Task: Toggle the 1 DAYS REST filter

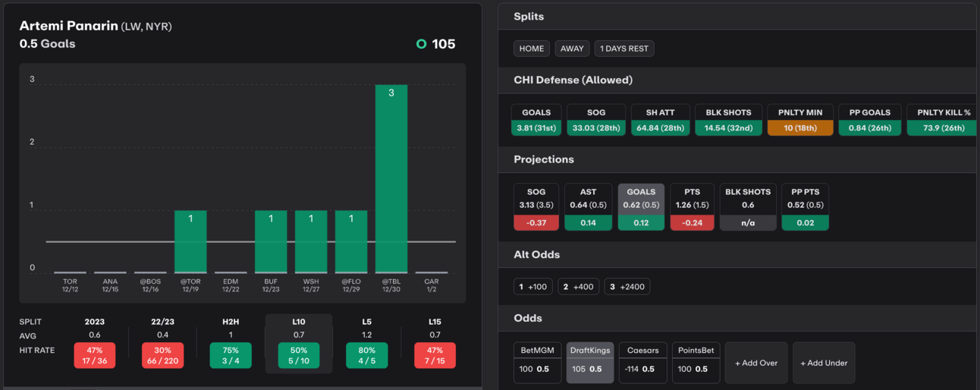Action: tap(624, 49)
